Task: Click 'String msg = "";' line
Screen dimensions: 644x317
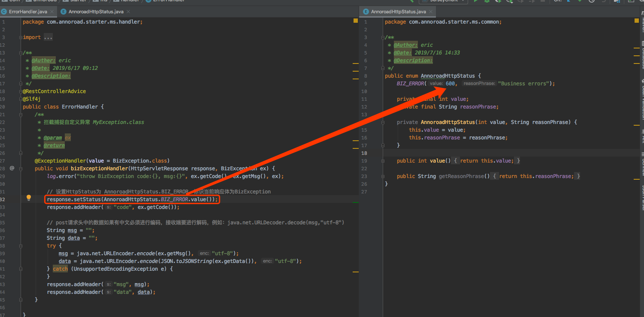Action: [x=71, y=230]
